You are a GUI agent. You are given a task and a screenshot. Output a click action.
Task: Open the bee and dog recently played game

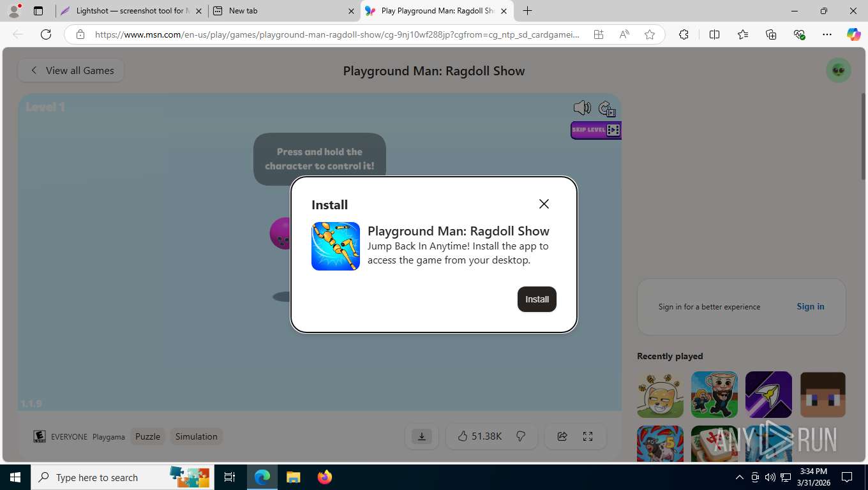661,395
